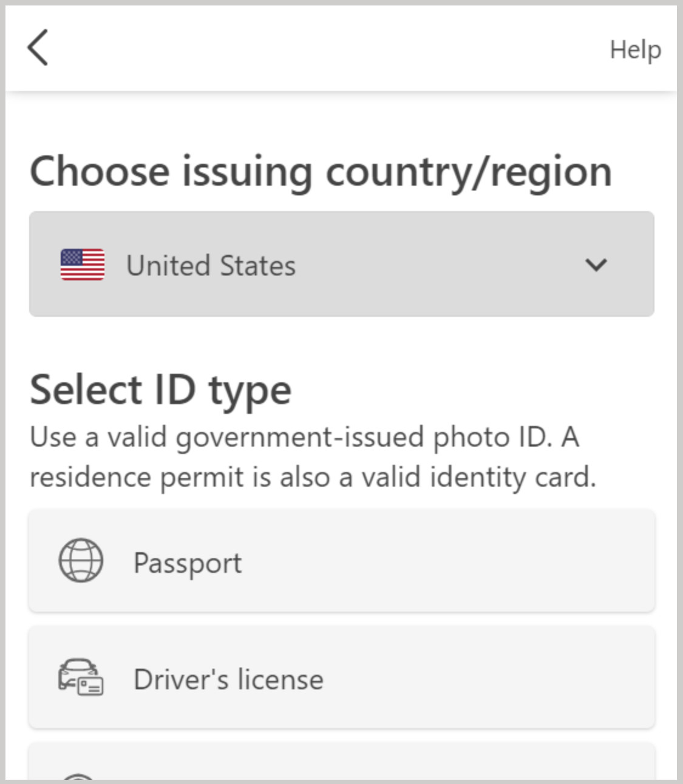The image size is (683, 784).
Task: Click empty area of Passport card
Action: point(449,561)
